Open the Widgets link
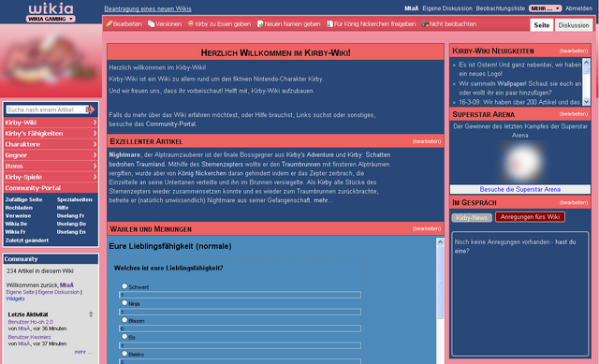Screen dimensions: 599x364 coord(15,298)
